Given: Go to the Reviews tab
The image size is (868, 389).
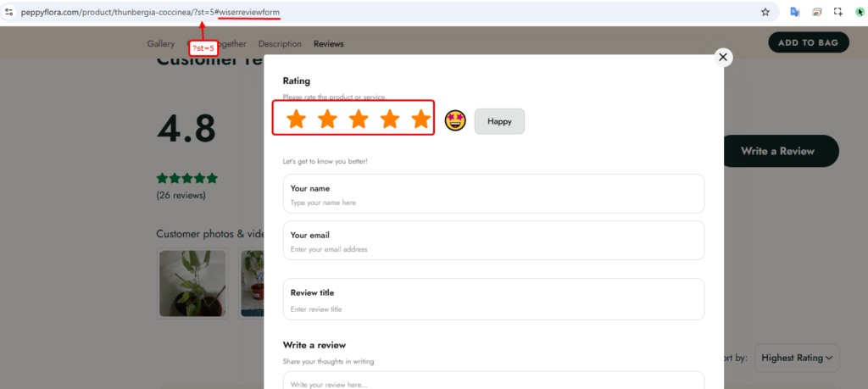Looking at the screenshot, I should [329, 44].
